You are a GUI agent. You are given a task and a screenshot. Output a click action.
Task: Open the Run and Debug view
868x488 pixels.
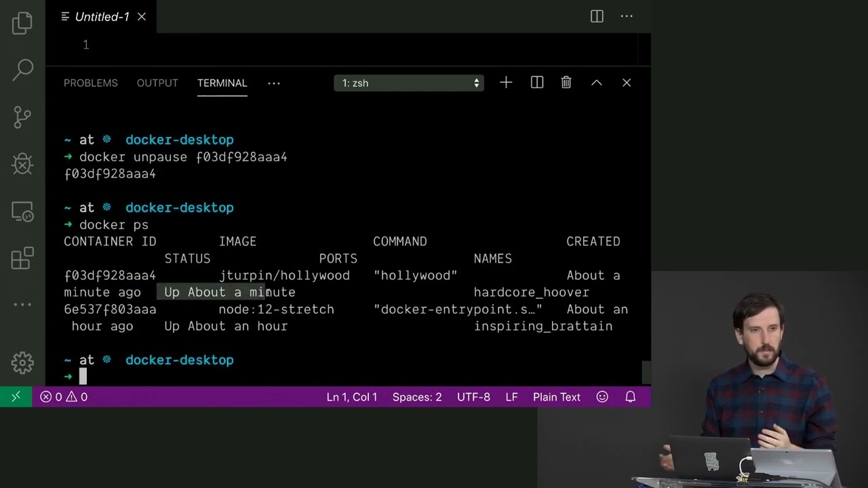(22, 163)
